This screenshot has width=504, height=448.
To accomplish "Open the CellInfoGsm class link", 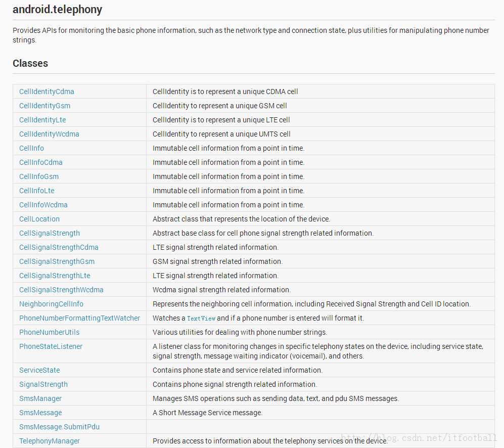I will tap(39, 176).
